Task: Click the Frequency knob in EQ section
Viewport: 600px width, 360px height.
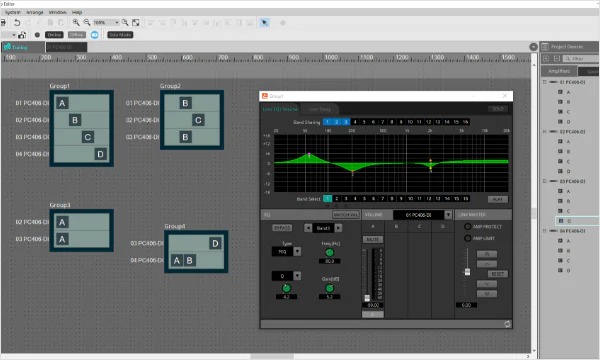Action: [329, 252]
